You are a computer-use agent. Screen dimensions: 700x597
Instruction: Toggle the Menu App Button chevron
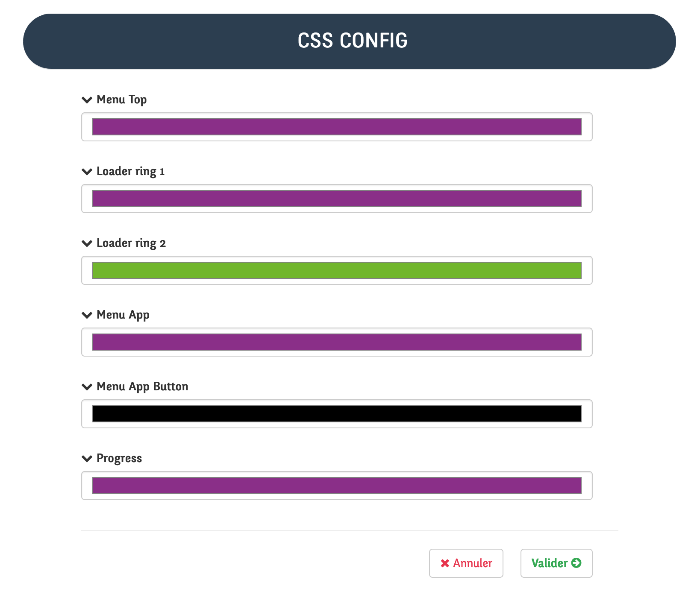tap(87, 387)
